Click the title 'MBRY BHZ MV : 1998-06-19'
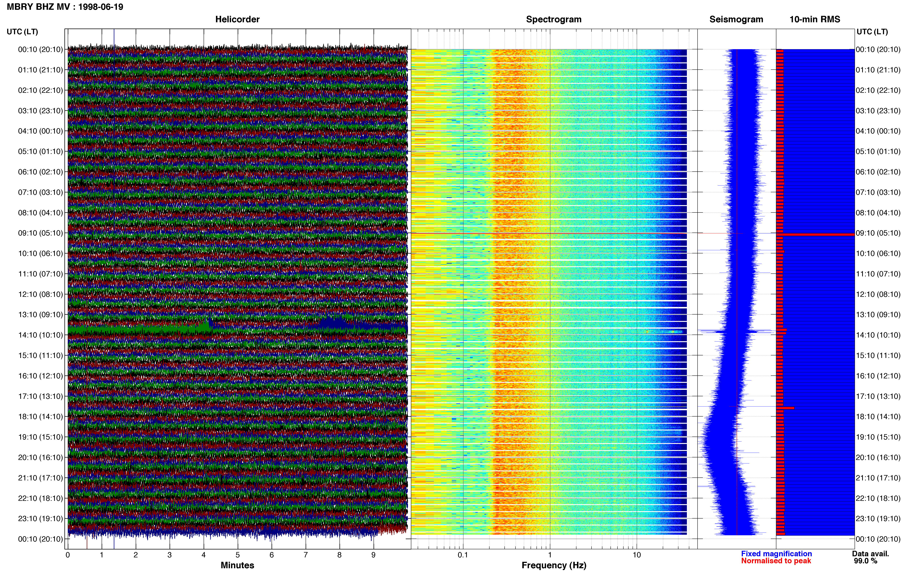Screen dimensions: 924x578 pos(65,7)
